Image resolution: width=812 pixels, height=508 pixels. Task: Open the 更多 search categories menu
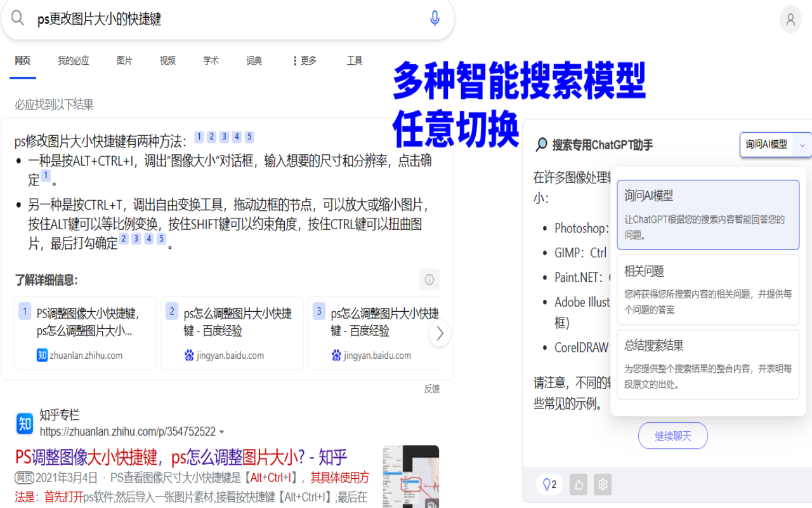tap(304, 61)
